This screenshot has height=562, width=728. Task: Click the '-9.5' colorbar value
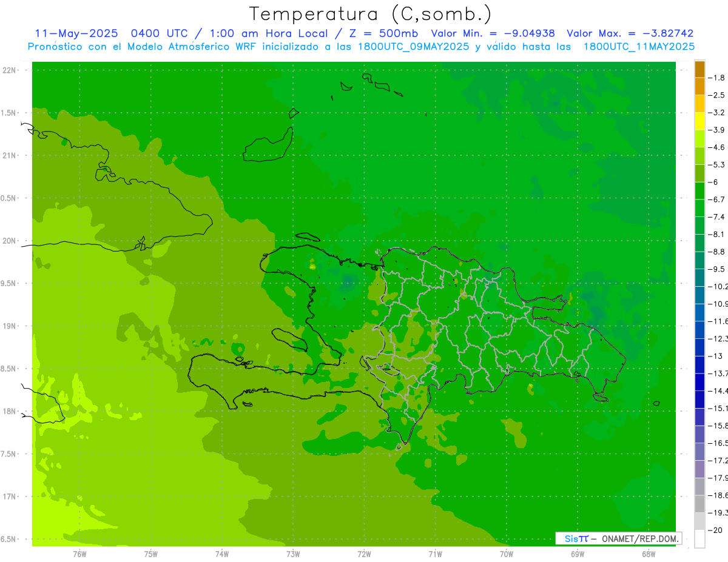click(x=717, y=269)
